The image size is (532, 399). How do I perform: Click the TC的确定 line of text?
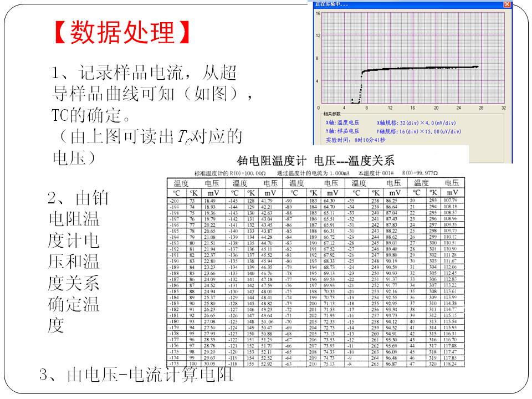[x=91, y=115]
